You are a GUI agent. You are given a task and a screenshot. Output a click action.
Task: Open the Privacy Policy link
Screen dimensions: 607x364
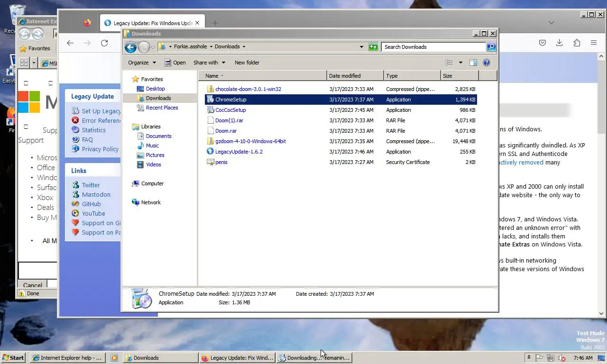point(100,149)
